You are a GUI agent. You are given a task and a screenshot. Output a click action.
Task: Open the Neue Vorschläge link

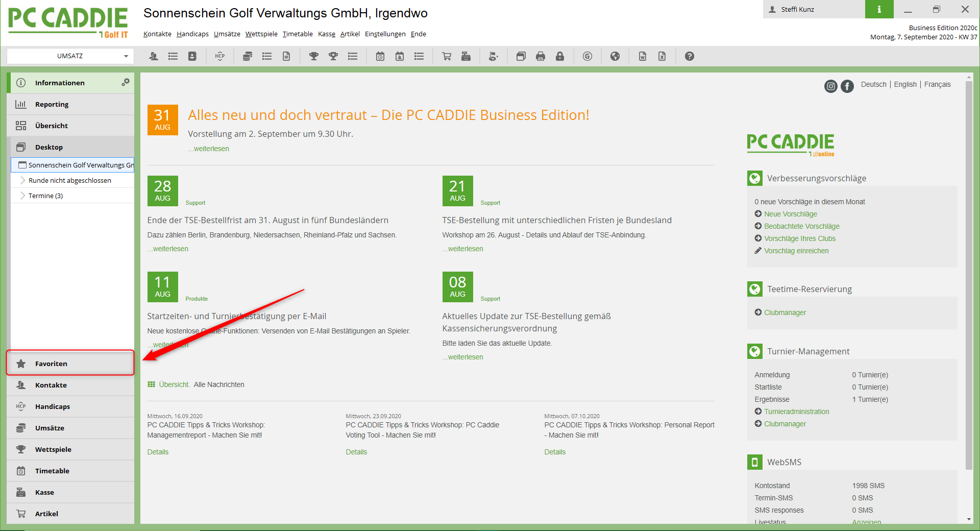[x=790, y=214]
